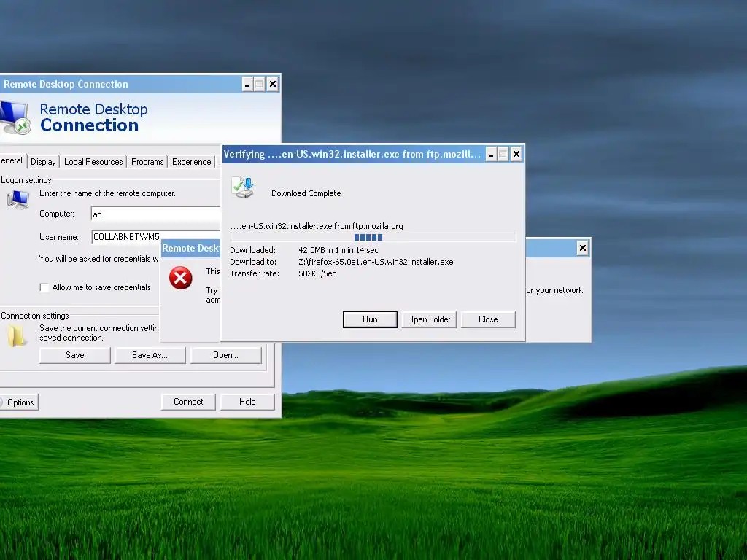Click the Open Folder button
This screenshot has width=747, height=560.
pos(429,319)
